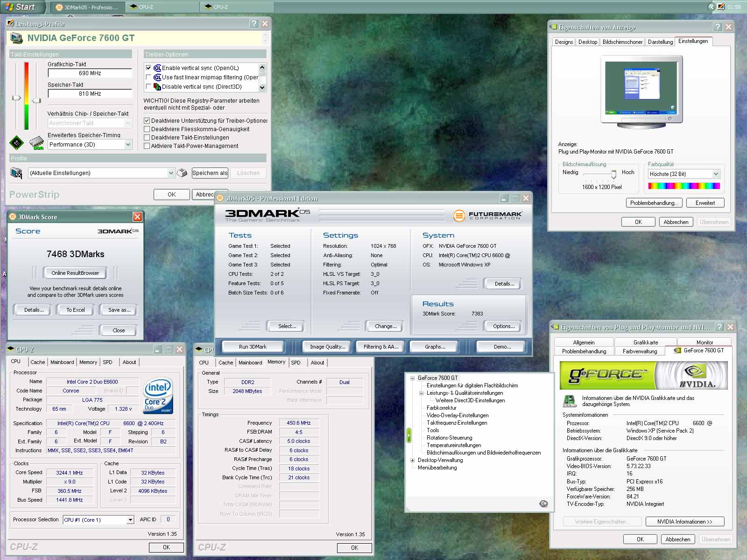The height and width of the screenshot is (560, 747).
Task: Open 3DMark05 taskbar item
Action: 87,7
